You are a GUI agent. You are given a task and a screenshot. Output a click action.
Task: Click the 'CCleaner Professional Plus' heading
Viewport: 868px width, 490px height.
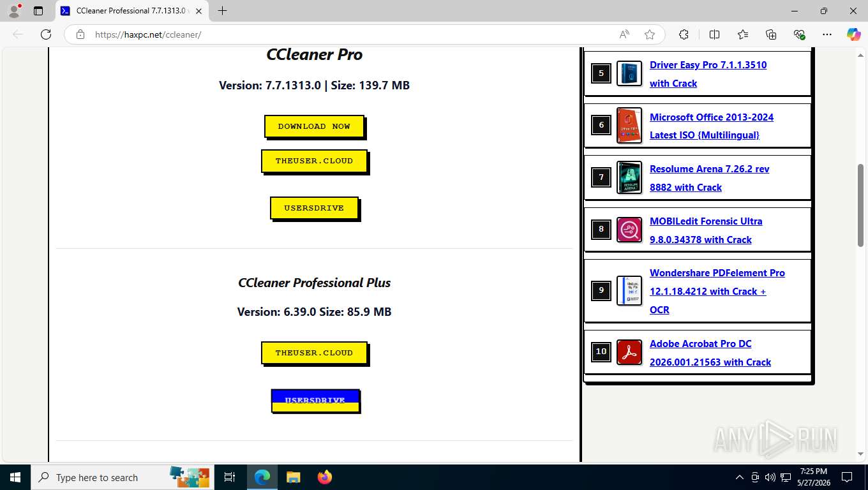(x=314, y=283)
